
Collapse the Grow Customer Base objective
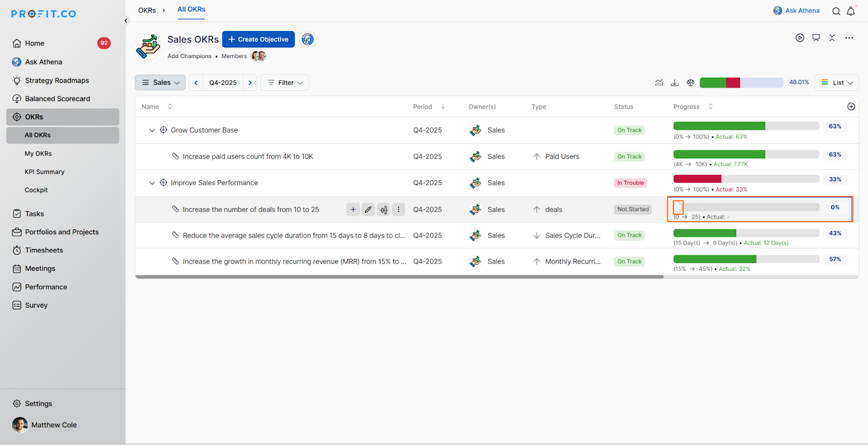click(x=152, y=130)
